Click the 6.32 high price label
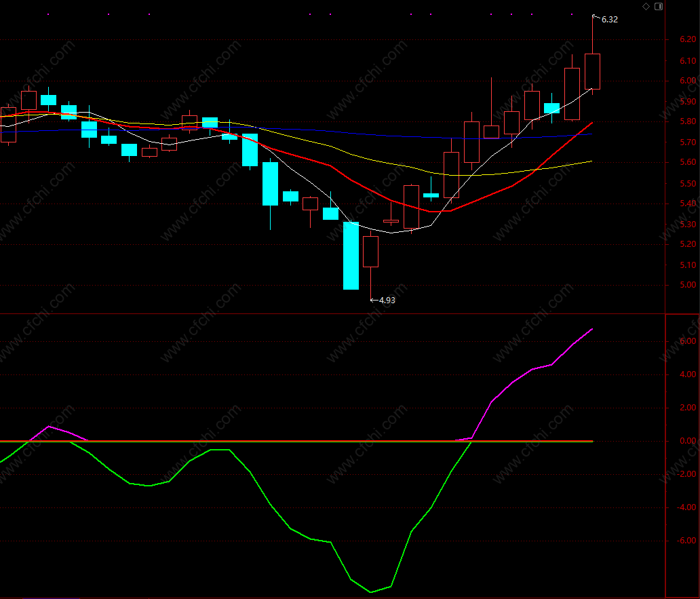Viewport: 700px width, 599px height. 609,20
